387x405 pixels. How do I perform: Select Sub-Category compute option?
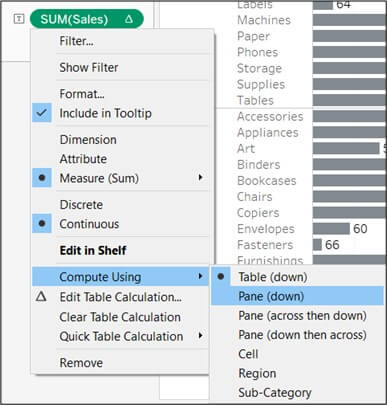(275, 393)
